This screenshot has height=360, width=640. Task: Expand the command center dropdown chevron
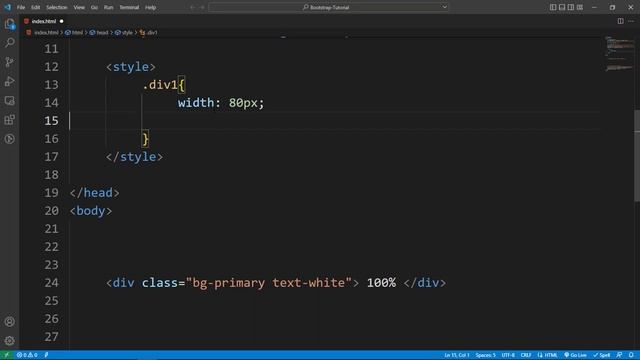click(444, 7)
